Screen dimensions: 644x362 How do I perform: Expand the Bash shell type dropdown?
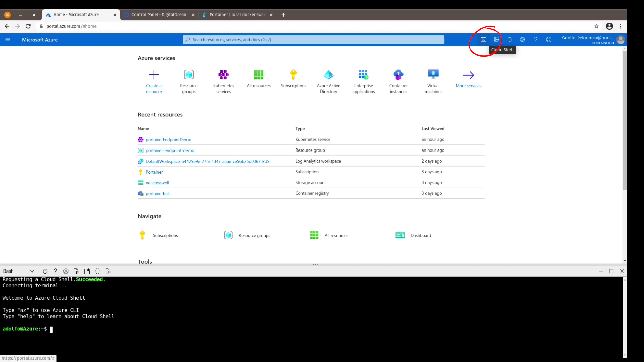pyautogui.click(x=18, y=271)
